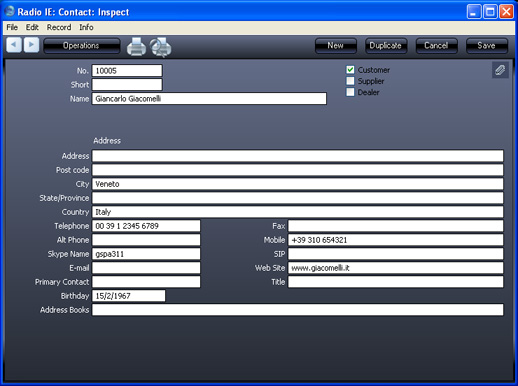Click the Cancel button
Viewport: 518px width, 386px height.
pyautogui.click(x=436, y=46)
